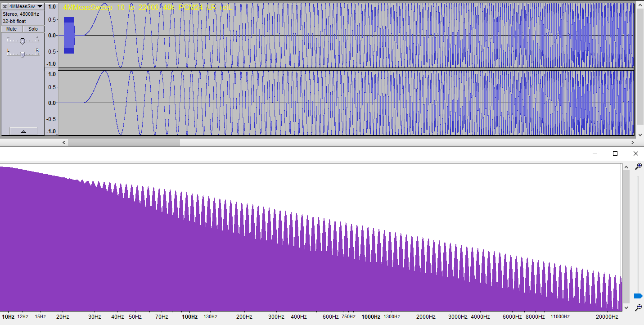Click the bold 100Hz frequency axis label
The height and width of the screenshot is (325, 644).
(x=189, y=317)
